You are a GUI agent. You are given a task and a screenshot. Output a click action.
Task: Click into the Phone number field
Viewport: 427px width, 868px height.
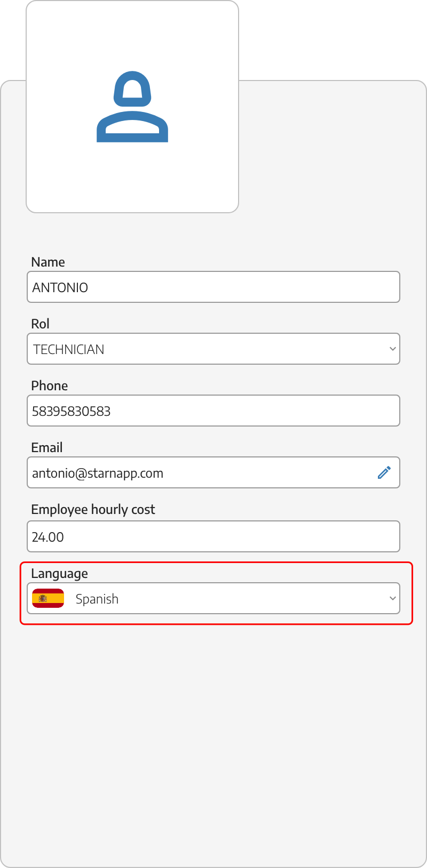213,411
